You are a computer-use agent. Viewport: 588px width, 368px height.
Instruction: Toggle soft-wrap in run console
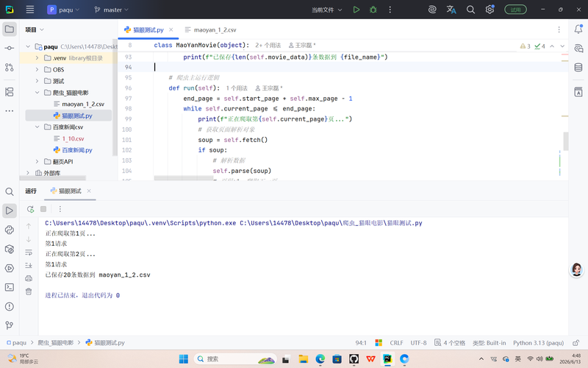point(29,252)
